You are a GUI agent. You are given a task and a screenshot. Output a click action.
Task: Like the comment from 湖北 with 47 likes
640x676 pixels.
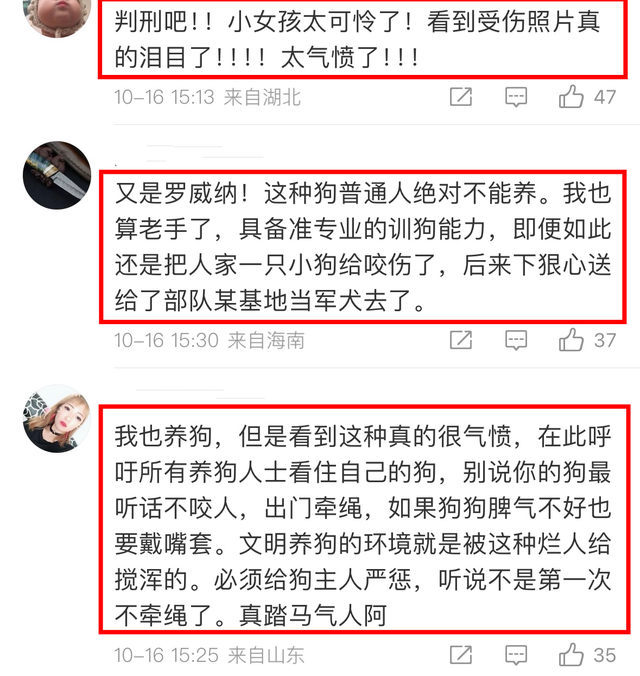(x=571, y=97)
